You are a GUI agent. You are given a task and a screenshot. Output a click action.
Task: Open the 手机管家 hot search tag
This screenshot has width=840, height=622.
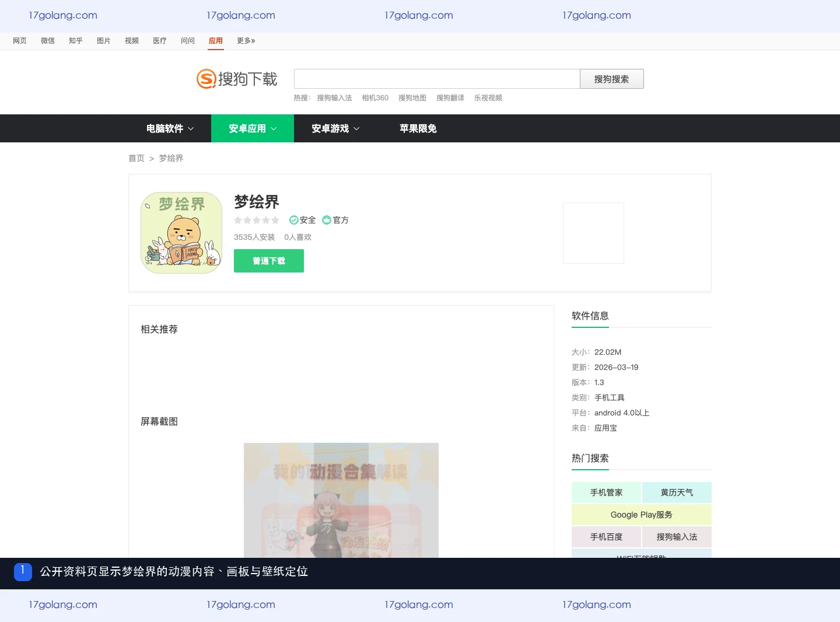[x=606, y=492]
